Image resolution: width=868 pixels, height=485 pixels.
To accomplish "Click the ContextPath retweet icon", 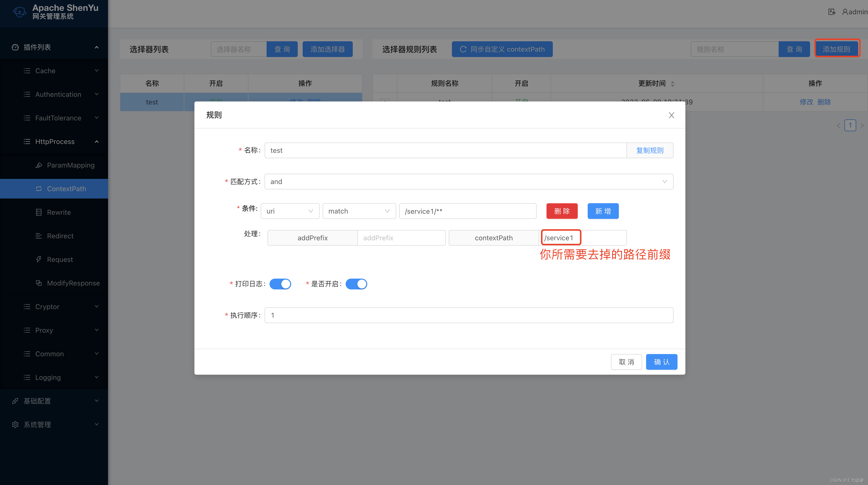I will 39,189.
